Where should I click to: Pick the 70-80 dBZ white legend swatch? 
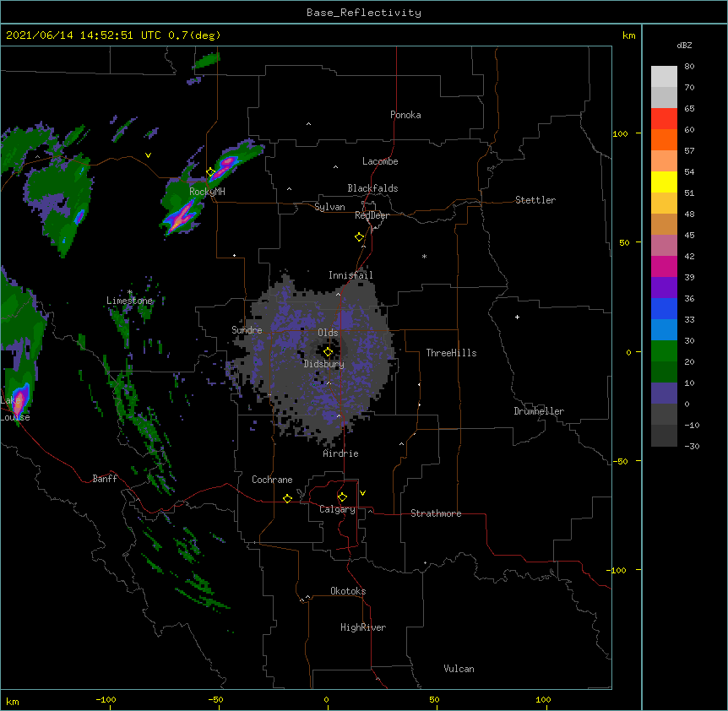pos(664,77)
